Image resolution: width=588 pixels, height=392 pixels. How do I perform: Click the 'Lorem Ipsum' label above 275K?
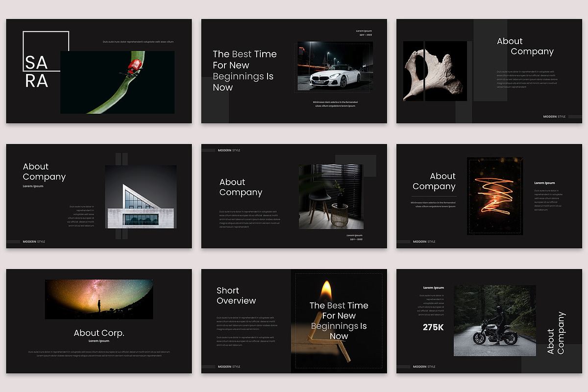(434, 288)
